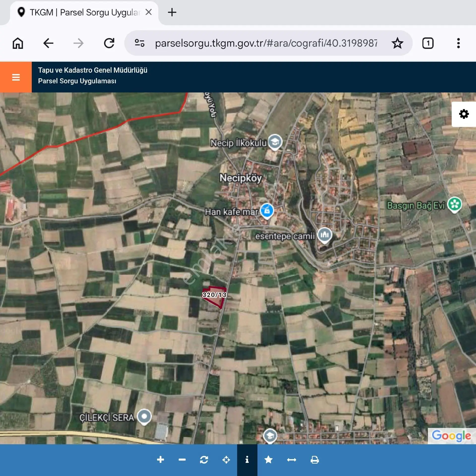Zoom in with the plus icon
Viewport: 476px width, 476px height.
coord(160,459)
